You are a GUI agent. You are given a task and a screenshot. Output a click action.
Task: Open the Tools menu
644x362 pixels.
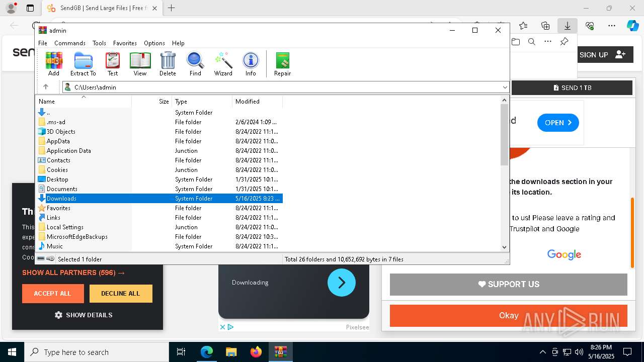click(99, 43)
